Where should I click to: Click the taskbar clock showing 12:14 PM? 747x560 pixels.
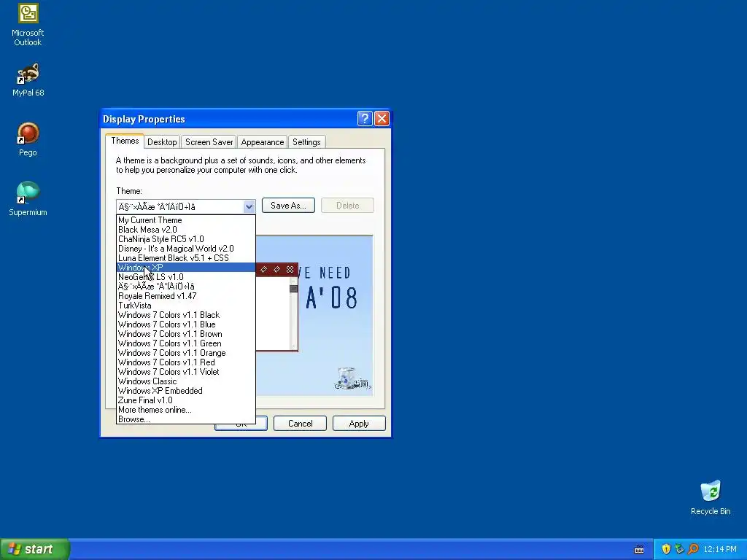(720, 549)
